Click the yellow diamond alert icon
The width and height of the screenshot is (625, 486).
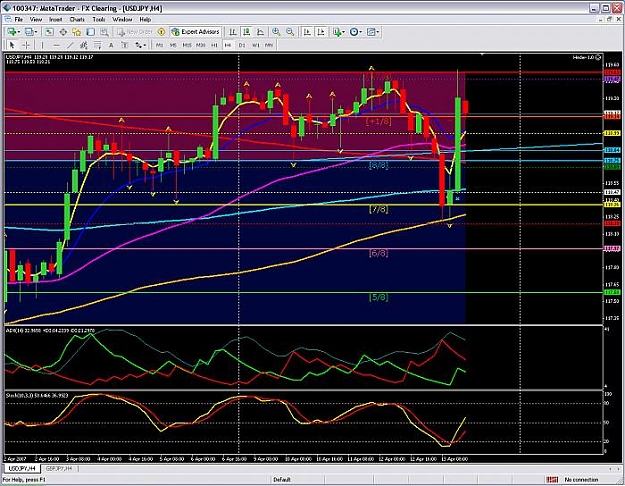[161, 32]
